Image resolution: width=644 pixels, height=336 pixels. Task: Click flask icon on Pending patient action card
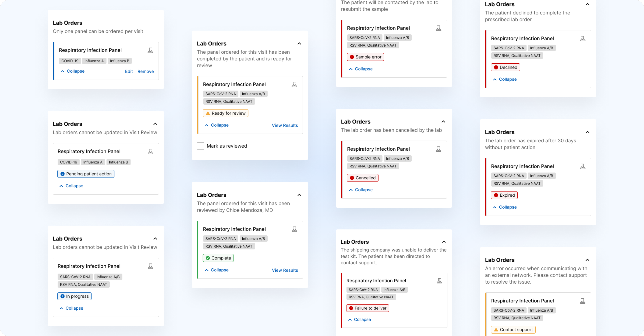(150, 151)
